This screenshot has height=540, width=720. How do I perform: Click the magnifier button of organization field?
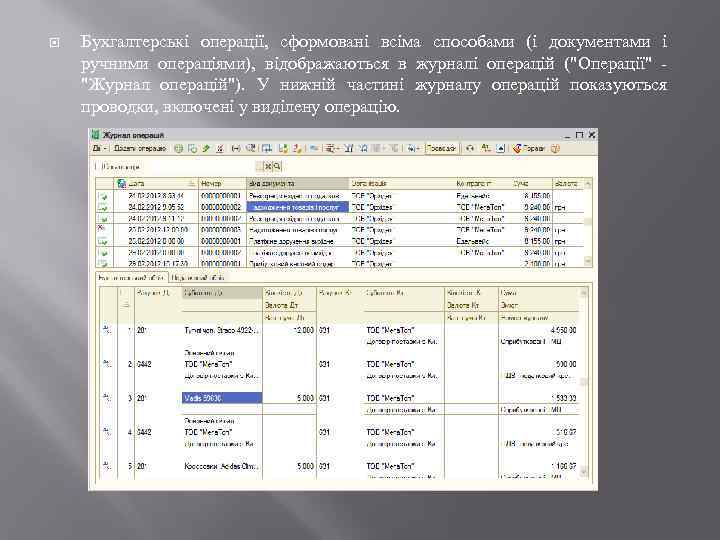click(277, 167)
